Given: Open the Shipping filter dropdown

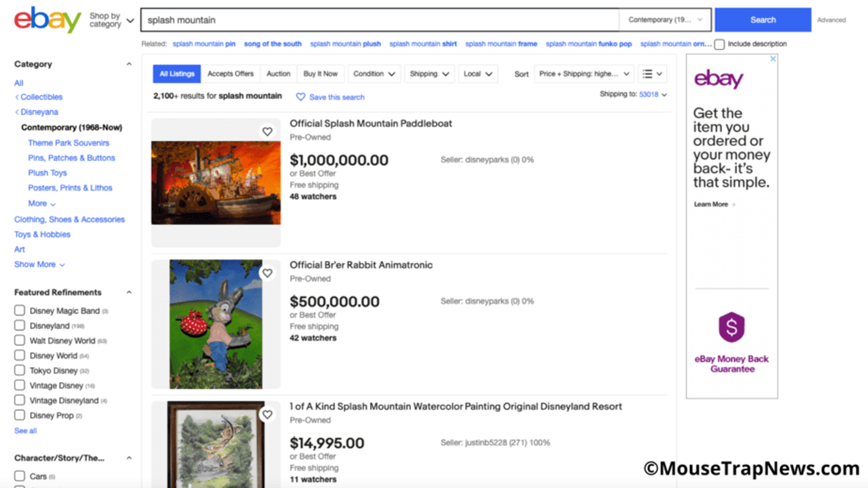Looking at the screenshot, I should [430, 74].
